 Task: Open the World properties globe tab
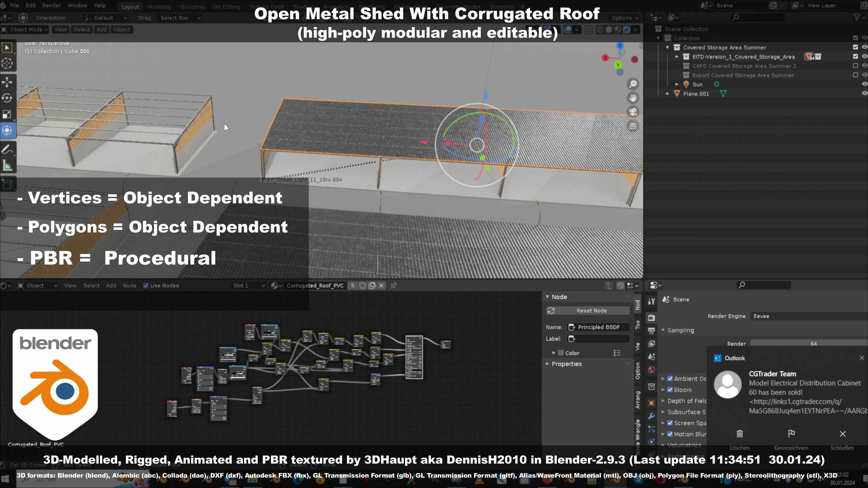click(651, 370)
